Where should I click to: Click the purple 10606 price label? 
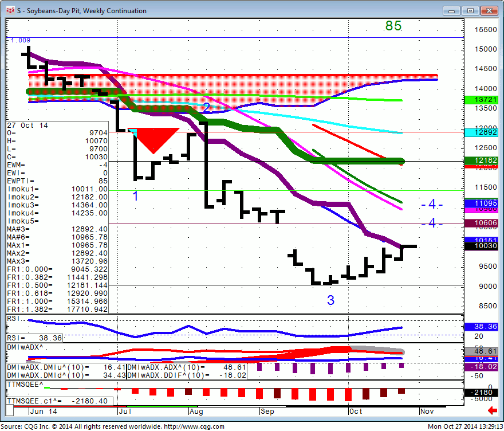tap(482, 223)
